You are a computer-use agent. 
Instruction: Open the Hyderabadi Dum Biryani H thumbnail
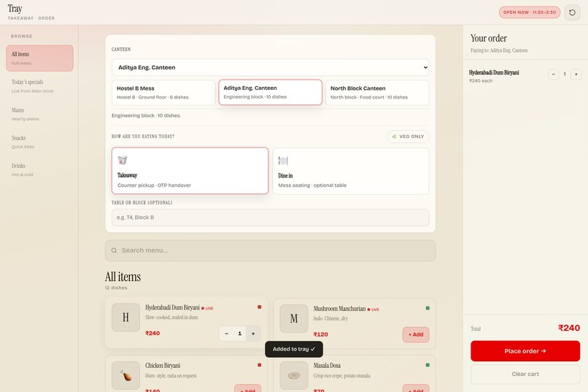click(x=125, y=318)
